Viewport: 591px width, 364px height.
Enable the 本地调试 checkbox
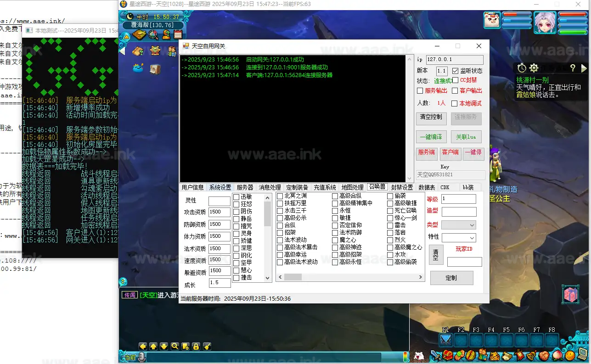point(455,104)
